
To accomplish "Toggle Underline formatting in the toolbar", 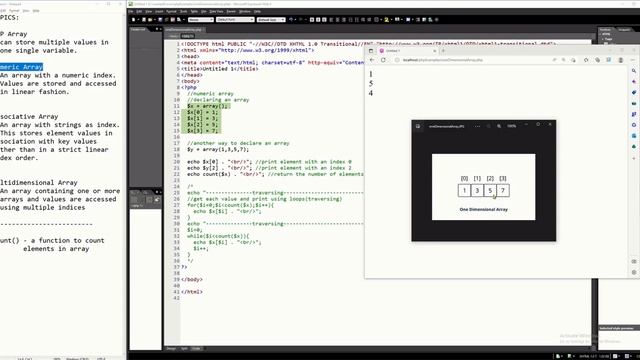I will (x=324, y=20).
